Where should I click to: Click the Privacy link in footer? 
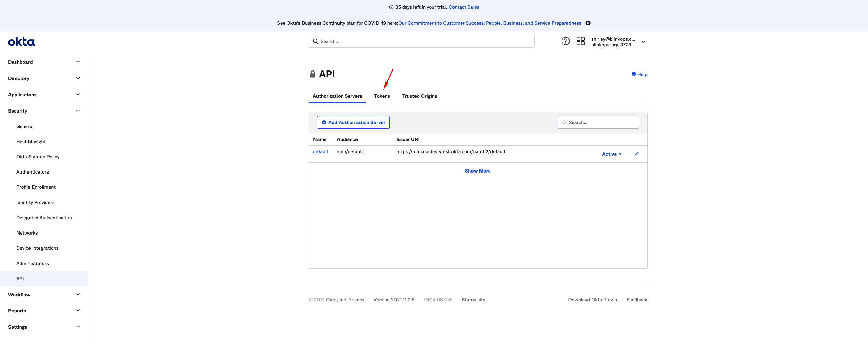click(356, 300)
